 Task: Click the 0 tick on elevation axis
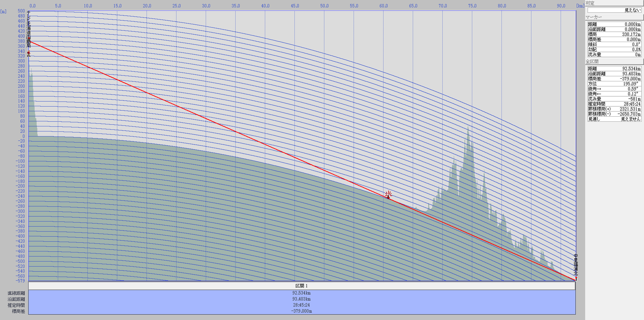24,136
